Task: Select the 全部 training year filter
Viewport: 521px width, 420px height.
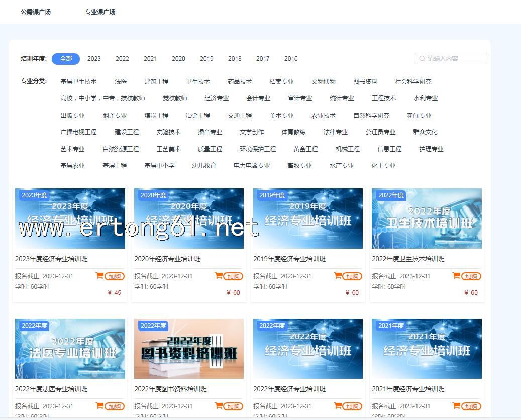Action: pyautogui.click(x=66, y=59)
